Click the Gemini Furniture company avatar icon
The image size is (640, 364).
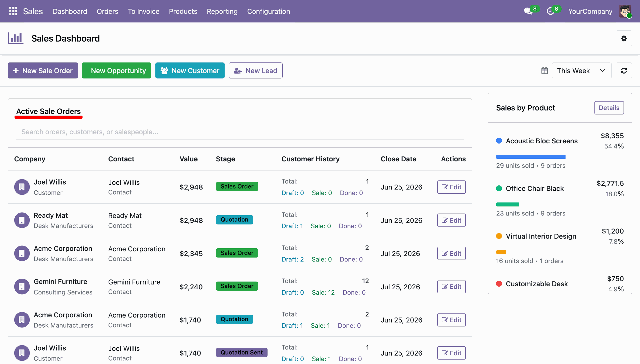[22, 287]
